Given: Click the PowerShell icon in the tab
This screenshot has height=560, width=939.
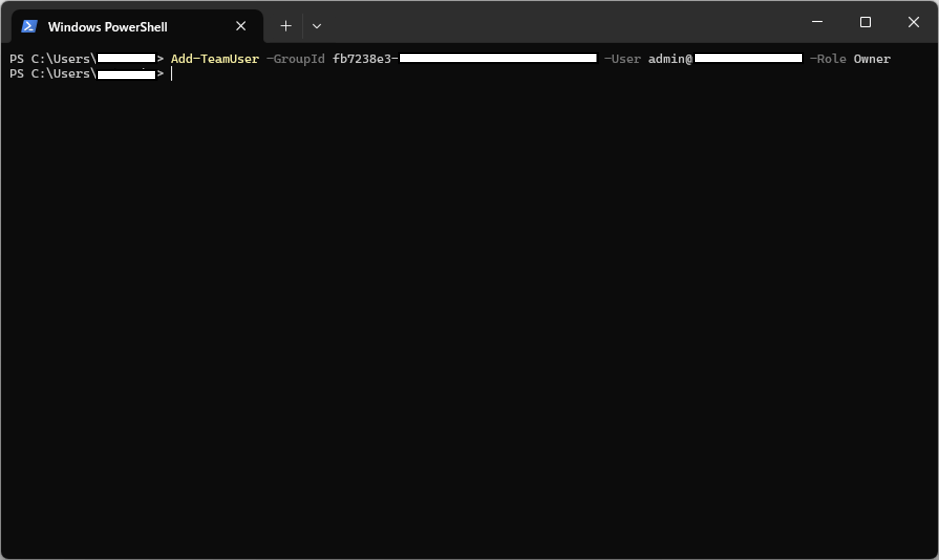Looking at the screenshot, I should pos(29,27).
